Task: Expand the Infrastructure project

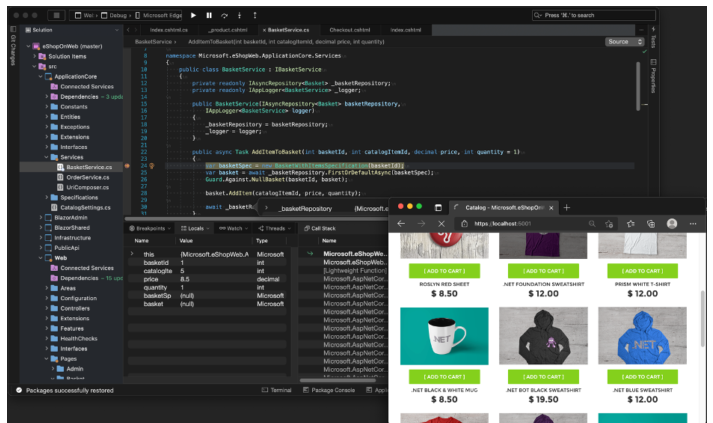Action: point(40,238)
